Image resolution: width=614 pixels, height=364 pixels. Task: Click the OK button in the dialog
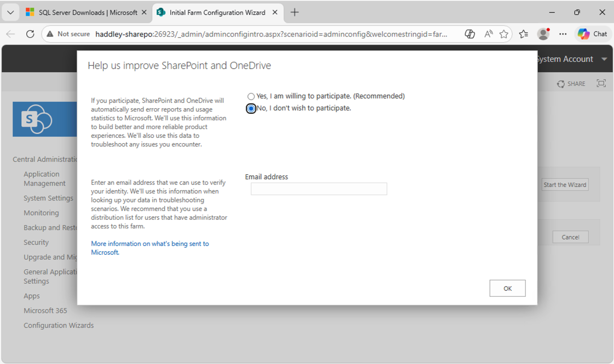pos(507,288)
